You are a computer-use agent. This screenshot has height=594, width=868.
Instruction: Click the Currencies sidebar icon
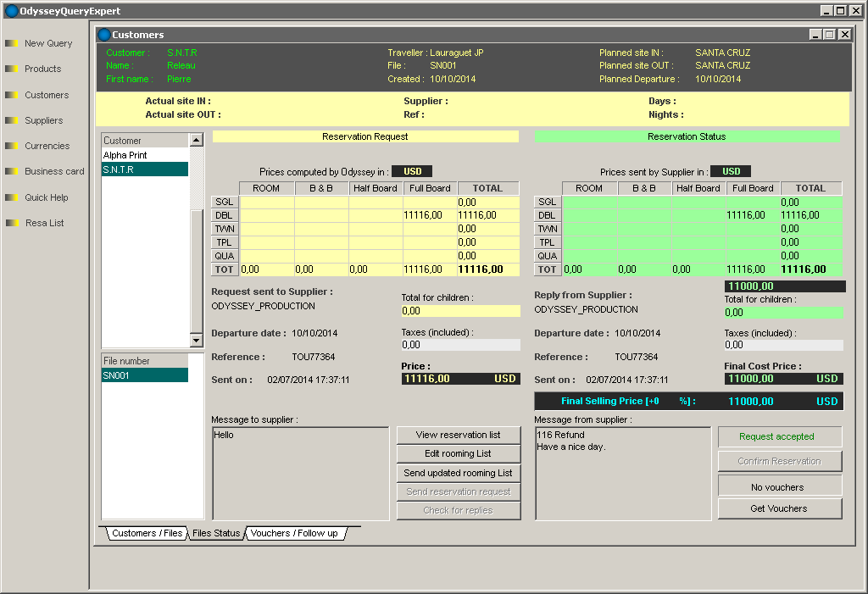coord(11,146)
